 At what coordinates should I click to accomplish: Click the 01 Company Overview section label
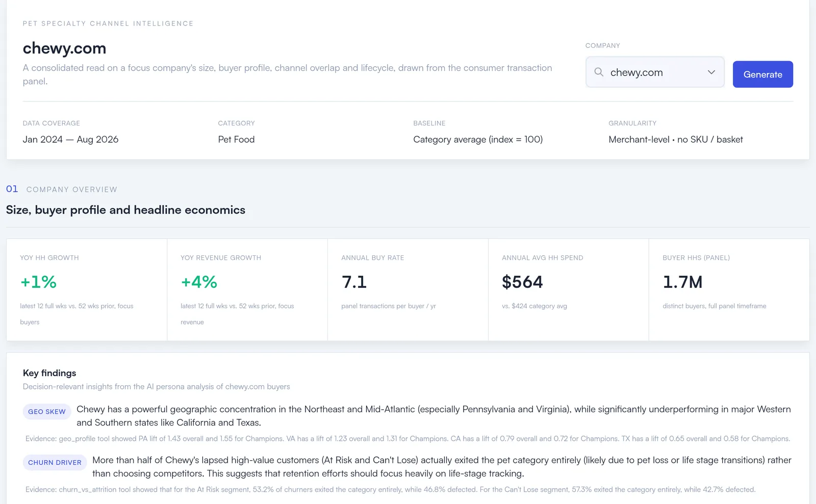pos(62,189)
